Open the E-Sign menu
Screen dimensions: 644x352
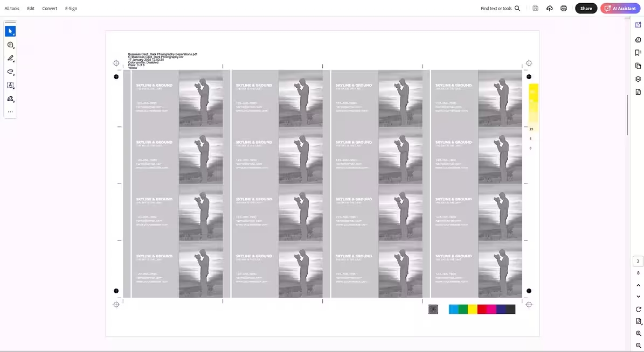coord(71,9)
